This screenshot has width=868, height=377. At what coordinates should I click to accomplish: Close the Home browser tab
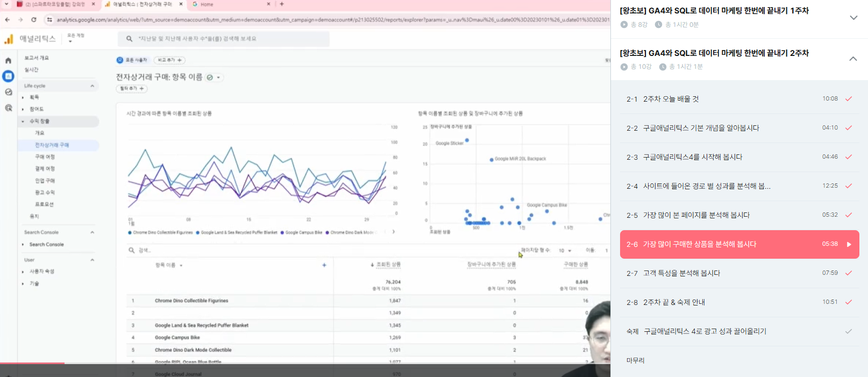click(268, 4)
